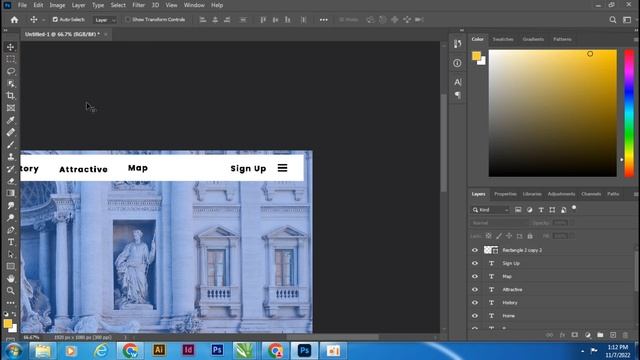
Task: Enable Show Transform Controls checkbox
Action: pos(128,20)
